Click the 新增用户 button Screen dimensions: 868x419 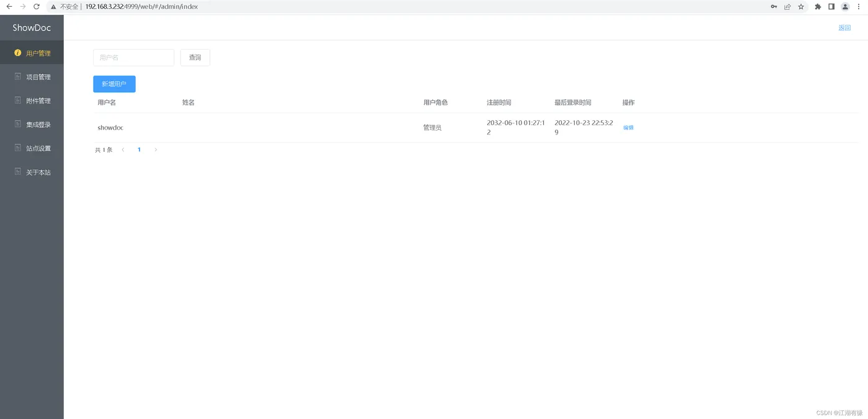click(114, 84)
